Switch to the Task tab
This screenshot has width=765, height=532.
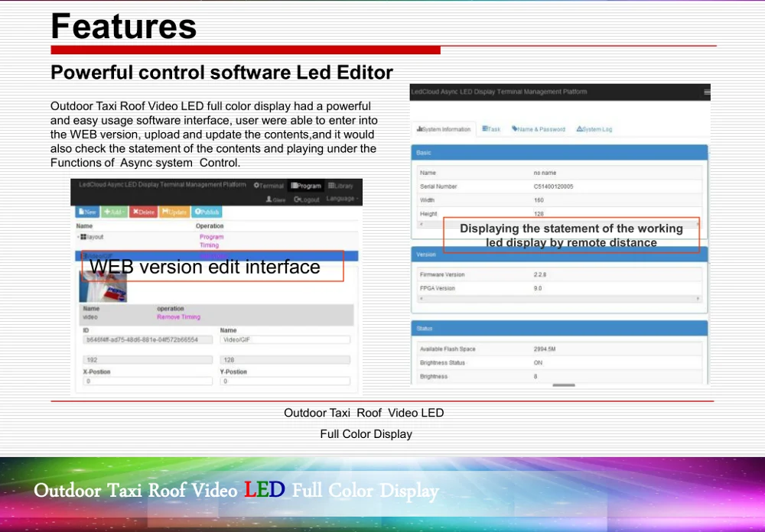492,129
